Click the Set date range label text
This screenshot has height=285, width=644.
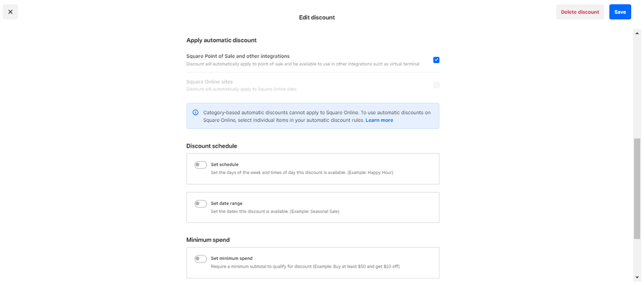click(x=226, y=203)
